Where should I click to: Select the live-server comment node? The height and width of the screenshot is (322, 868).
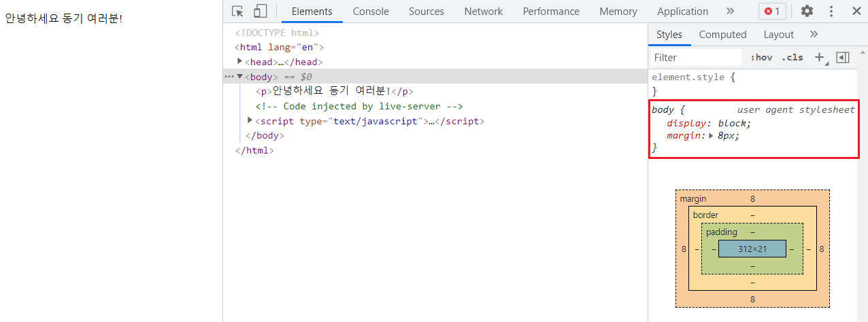coord(359,106)
